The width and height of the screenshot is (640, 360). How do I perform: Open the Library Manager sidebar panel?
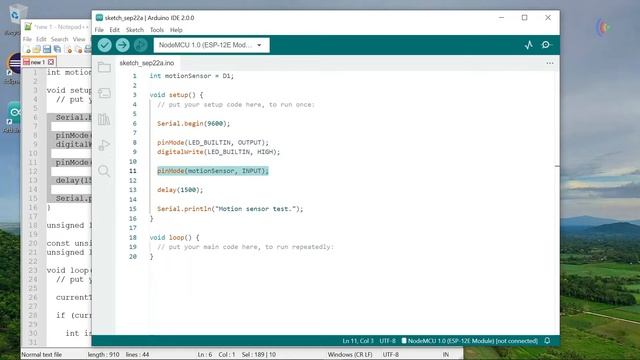104,119
